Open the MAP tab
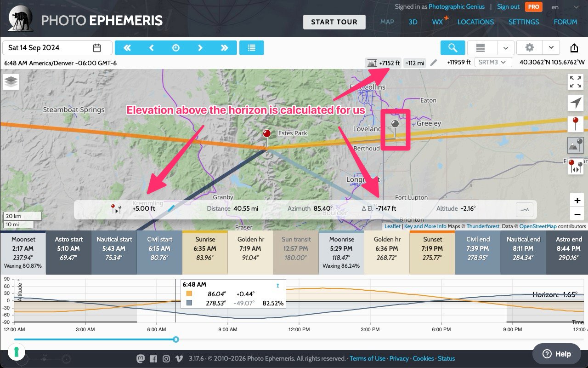 (x=387, y=22)
